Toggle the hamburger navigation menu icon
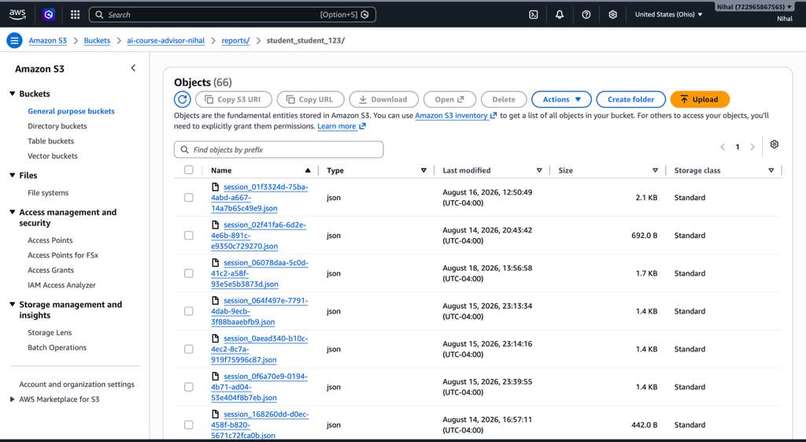The width and height of the screenshot is (806, 442). point(14,40)
